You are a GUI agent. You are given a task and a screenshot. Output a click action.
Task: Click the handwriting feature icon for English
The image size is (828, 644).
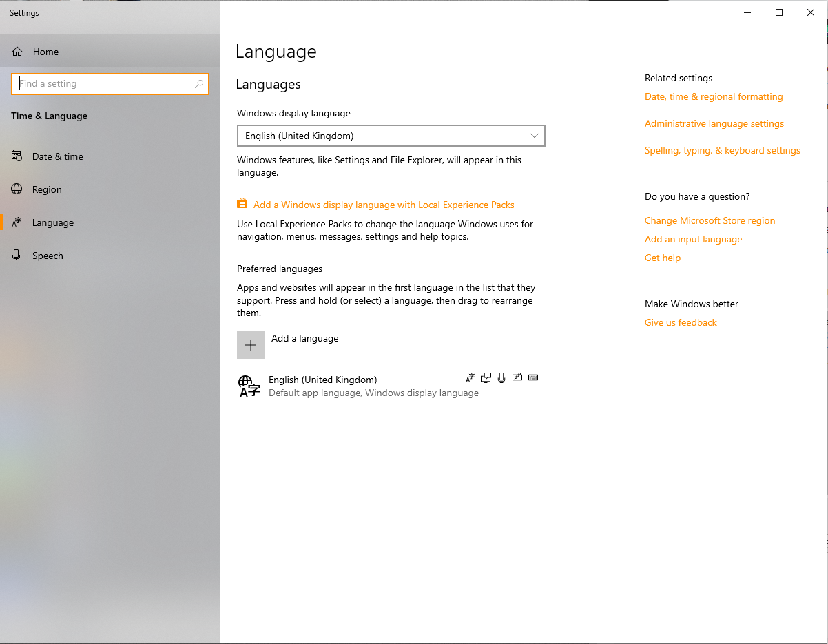(x=517, y=377)
